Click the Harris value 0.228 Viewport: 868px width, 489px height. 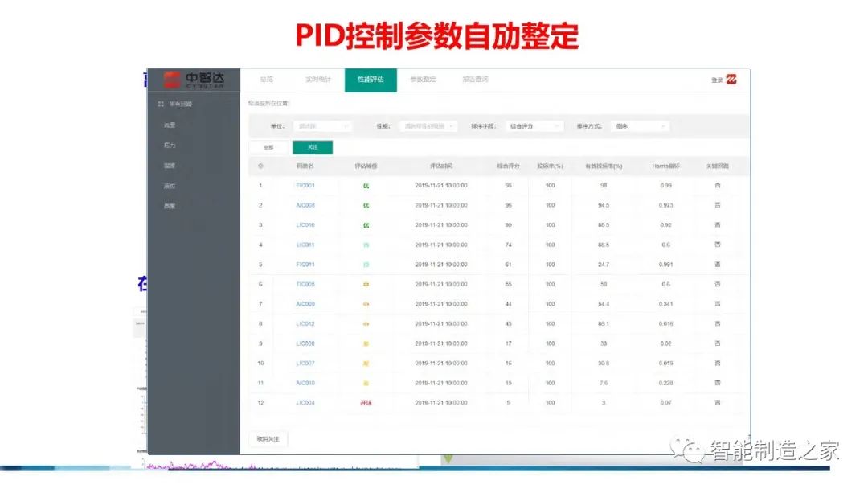[666, 383]
